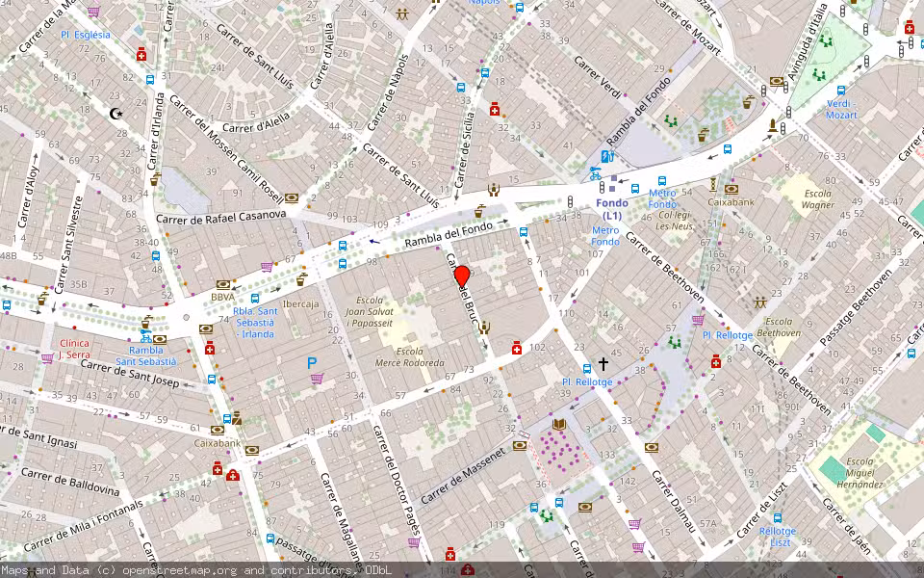Click the Carrer de Sicília street name

coord(464,149)
